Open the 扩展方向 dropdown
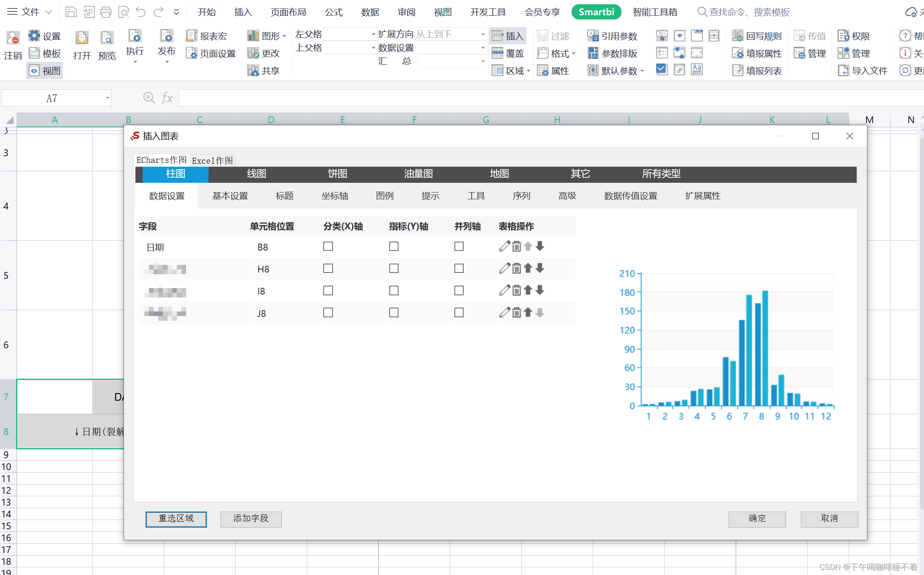Screen dimensions: 924x575 click(482, 34)
